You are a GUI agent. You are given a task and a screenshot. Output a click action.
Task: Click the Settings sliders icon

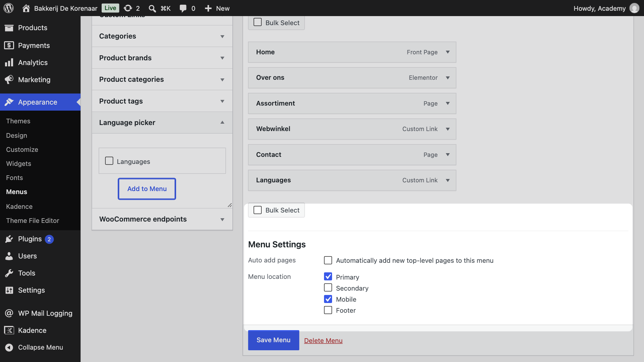[x=9, y=290]
